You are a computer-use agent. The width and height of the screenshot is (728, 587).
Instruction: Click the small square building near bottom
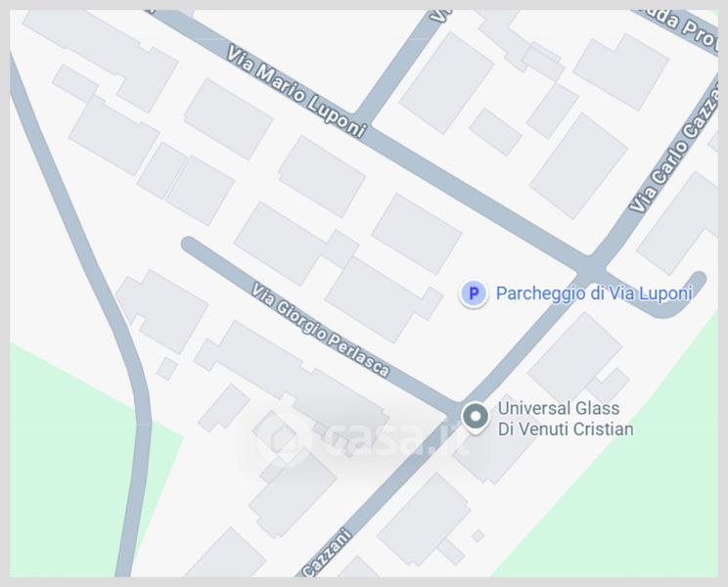click(478, 536)
